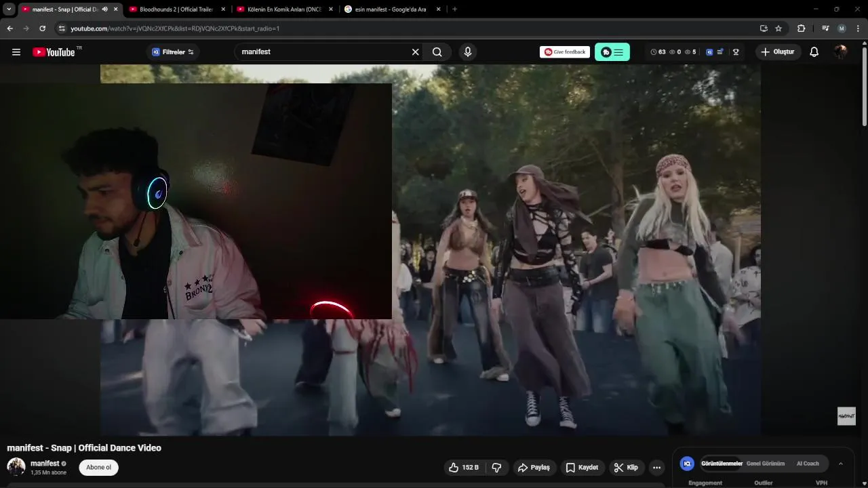
Task: Create a clip with Klip
Action: 626,468
